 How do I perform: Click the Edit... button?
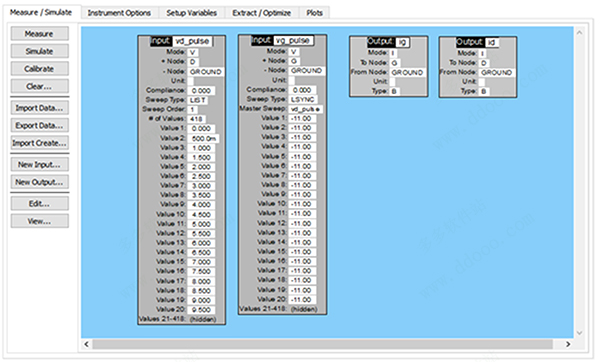39,204
